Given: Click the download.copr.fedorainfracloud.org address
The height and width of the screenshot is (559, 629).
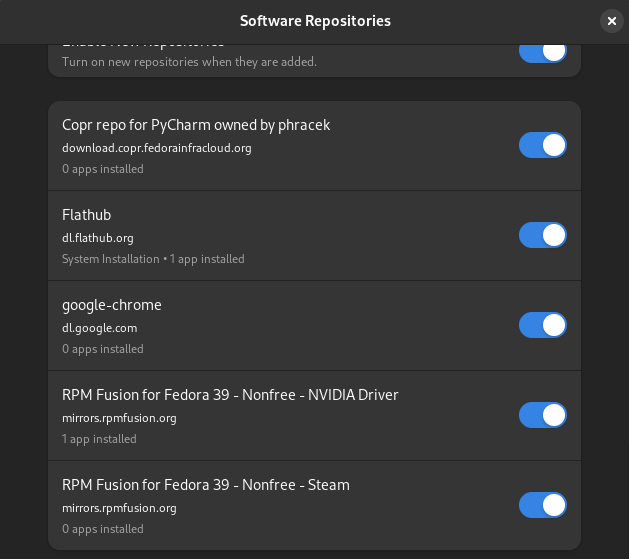Looking at the screenshot, I should (156, 148).
